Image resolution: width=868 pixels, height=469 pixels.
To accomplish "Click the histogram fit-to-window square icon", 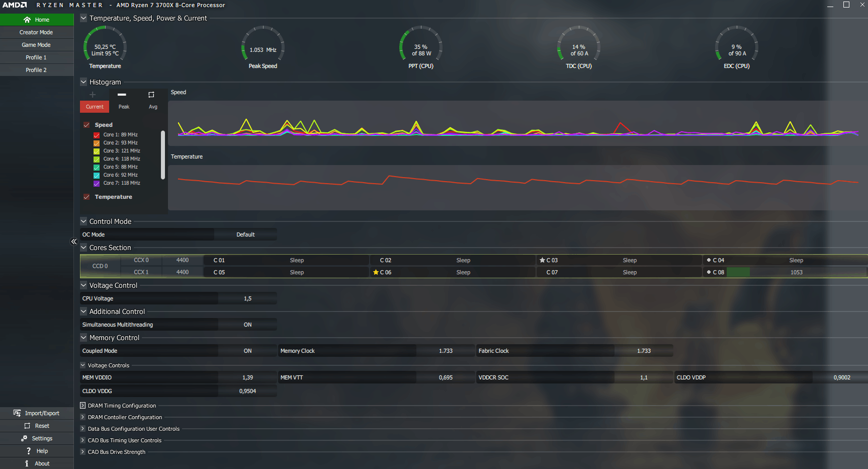I will point(151,95).
